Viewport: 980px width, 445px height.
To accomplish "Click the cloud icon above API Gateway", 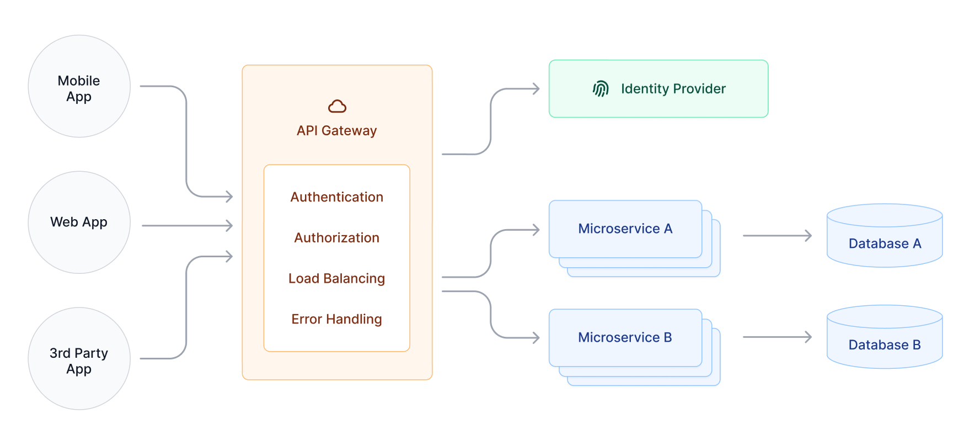I will point(337,106).
